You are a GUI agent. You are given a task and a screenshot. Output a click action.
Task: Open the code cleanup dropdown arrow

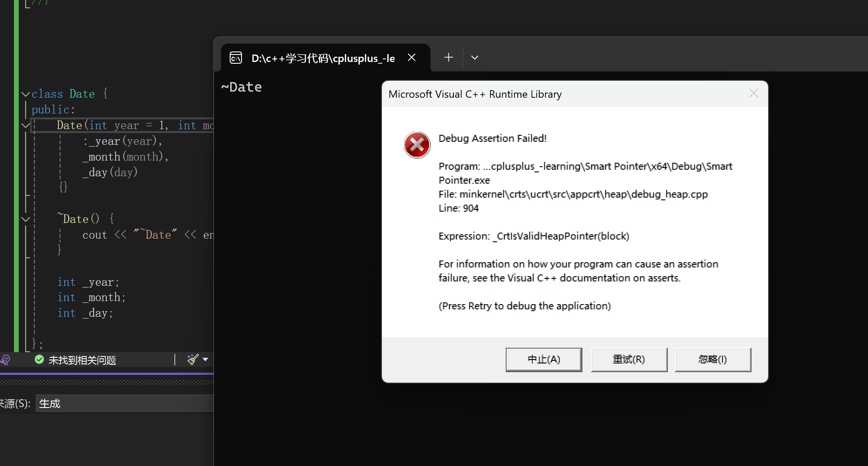[x=205, y=360]
